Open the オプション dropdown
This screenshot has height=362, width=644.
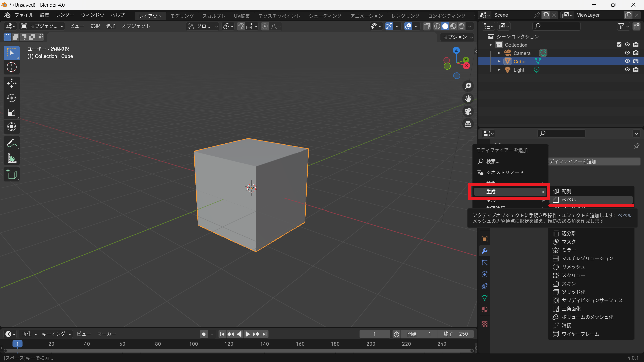tap(458, 37)
